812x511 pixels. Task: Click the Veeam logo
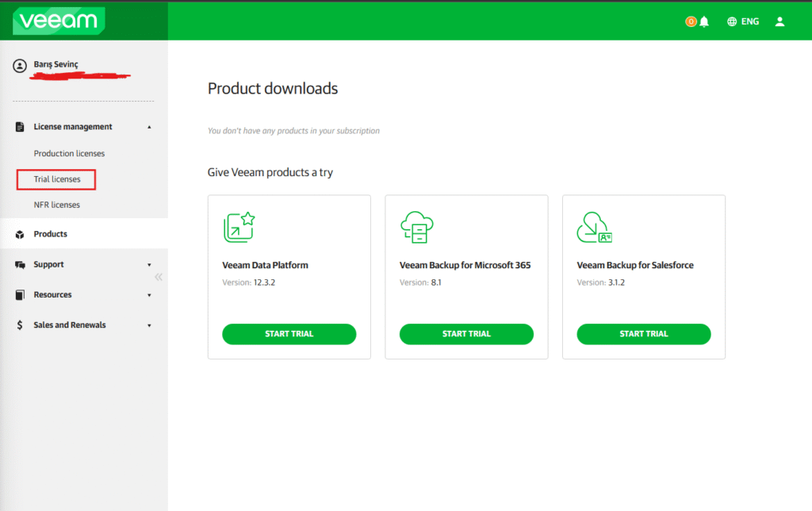(59, 21)
